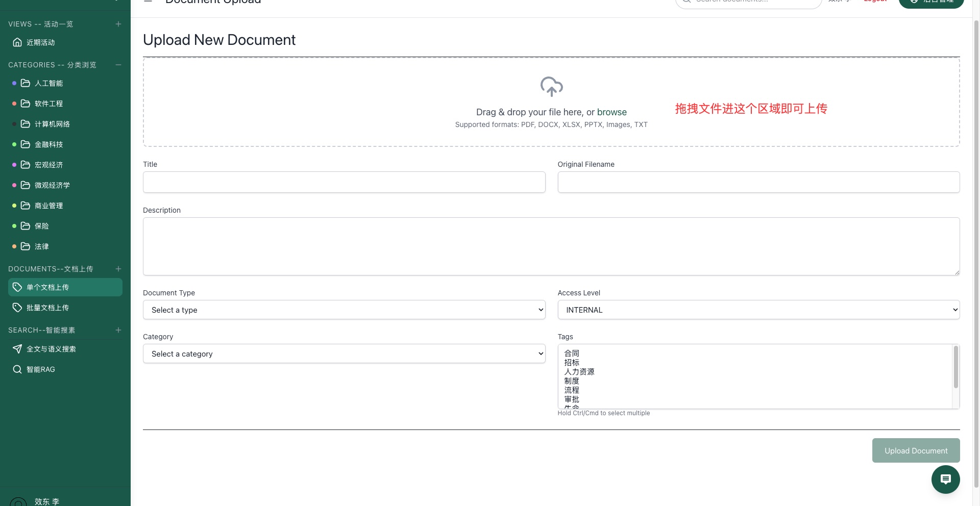Open the 计算机网络 category folder

coord(65,124)
